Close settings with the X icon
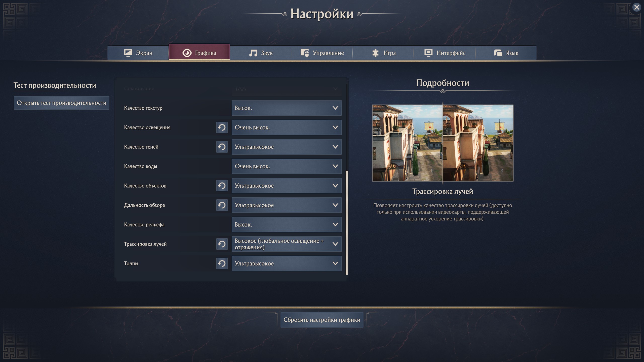Image resolution: width=644 pixels, height=362 pixels. [636, 8]
